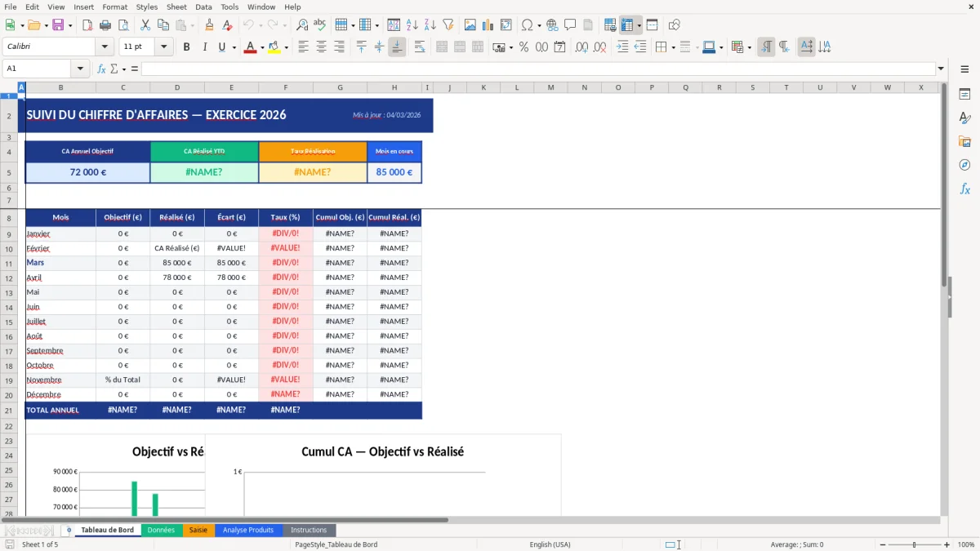Switch to the Données sheet tab
Screen dimensions: 980x551
(161, 531)
